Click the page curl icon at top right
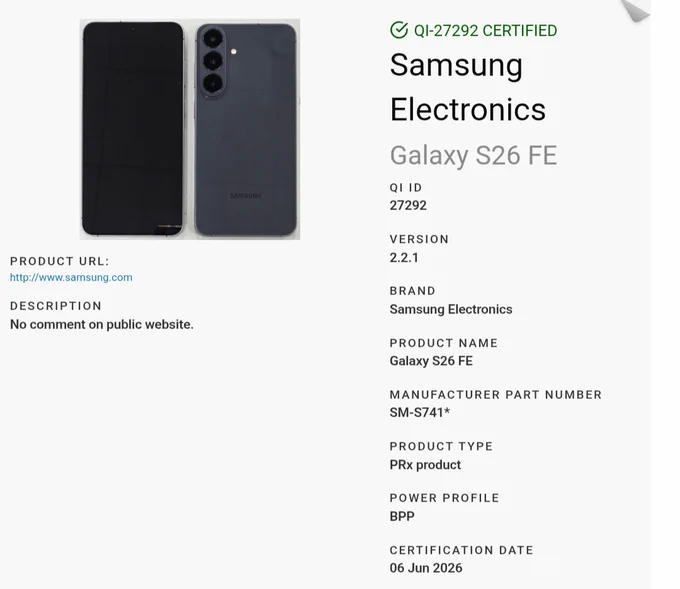This screenshot has height=589, width=680. point(635,10)
